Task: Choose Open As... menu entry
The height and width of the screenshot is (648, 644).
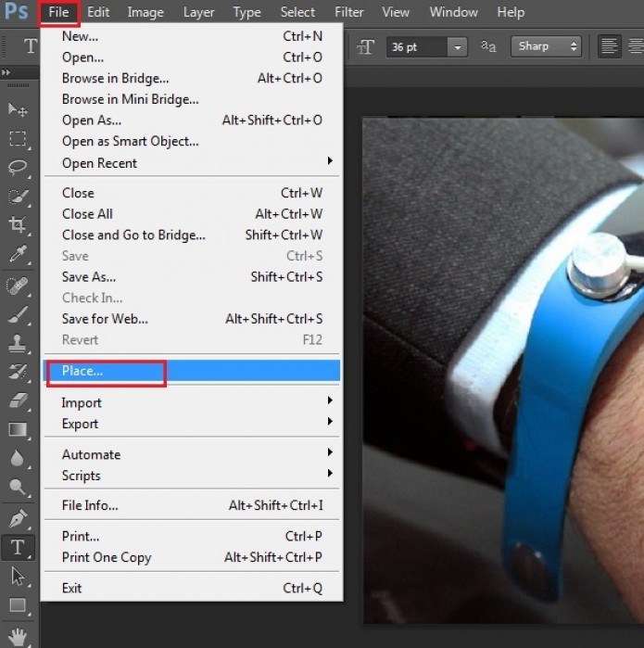Action: (192, 121)
